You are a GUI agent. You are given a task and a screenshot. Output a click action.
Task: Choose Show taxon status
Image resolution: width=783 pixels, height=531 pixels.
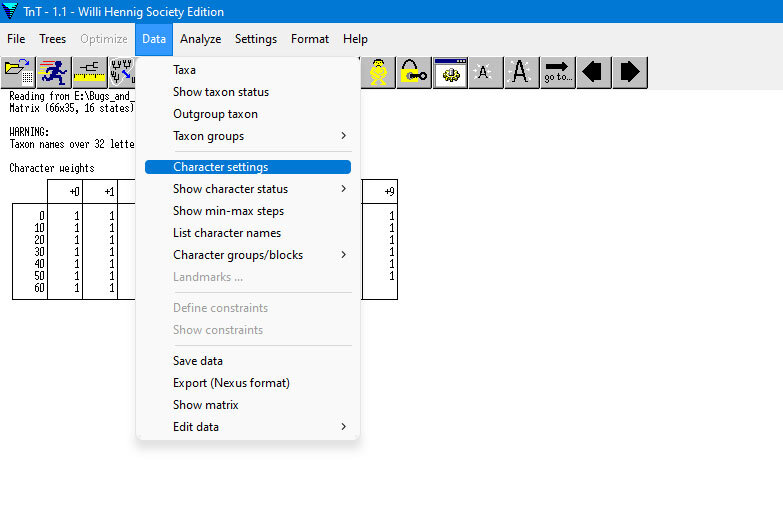click(248, 92)
